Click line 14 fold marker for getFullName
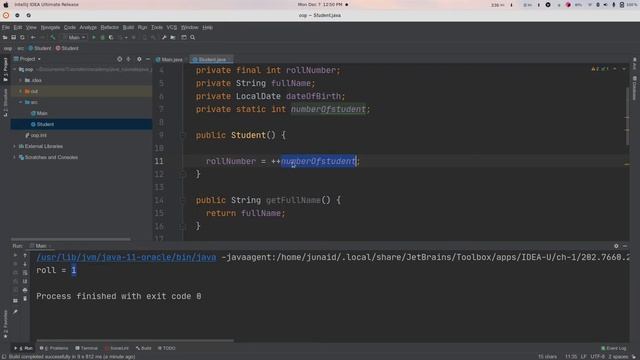This screenshot has width=640, height=360. (x=182, y=200)
